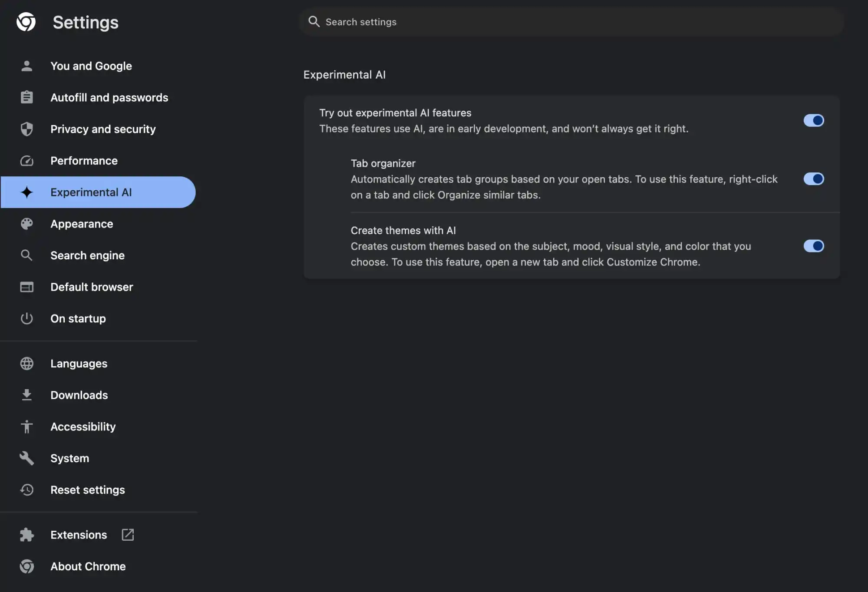This screenshot has width=868, height=592.
Task: Click the Create themes with AI label
Action: click(403, 230)
